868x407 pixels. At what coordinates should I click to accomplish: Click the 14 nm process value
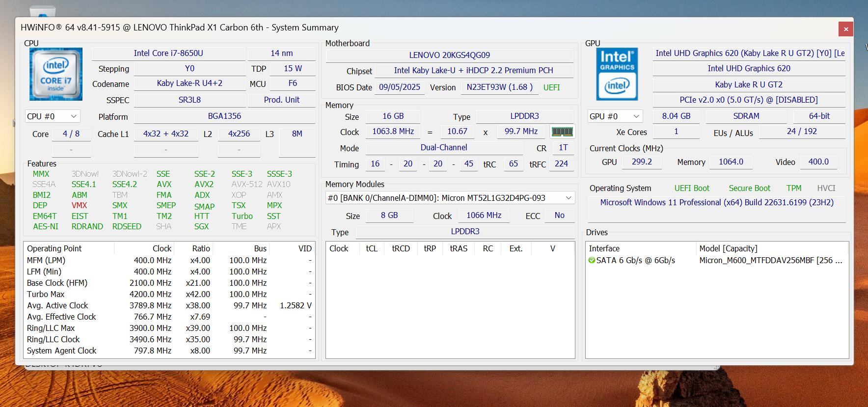pos(282,53)
